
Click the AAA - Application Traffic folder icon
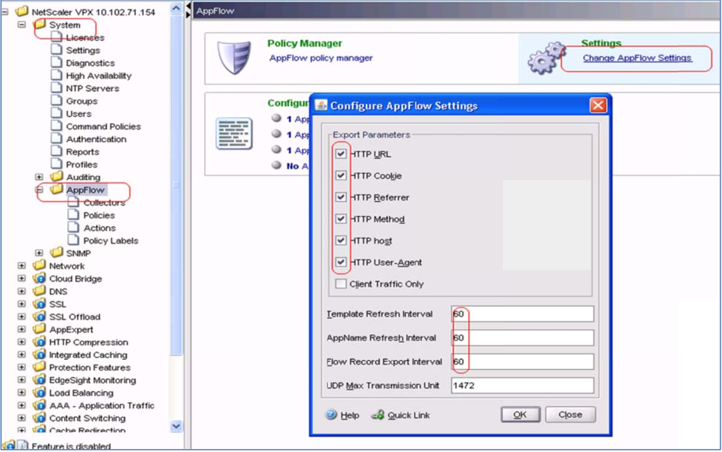pyautogui.click(x=39, y=405)
